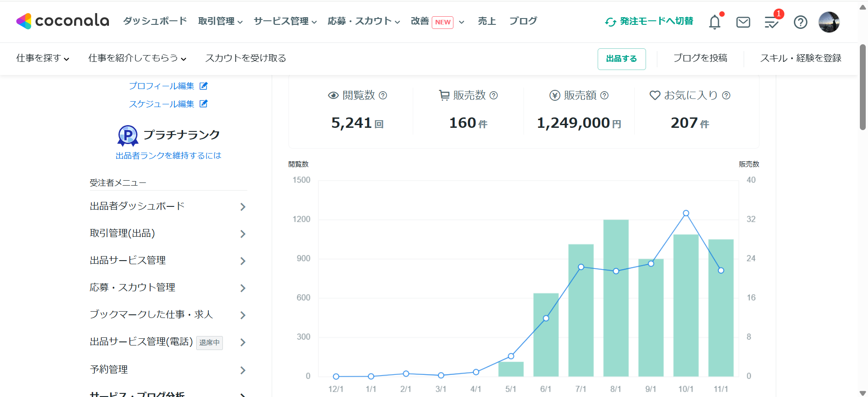
Task: Expand the サービス管理 dropdown menu
Action: point(285,21)
